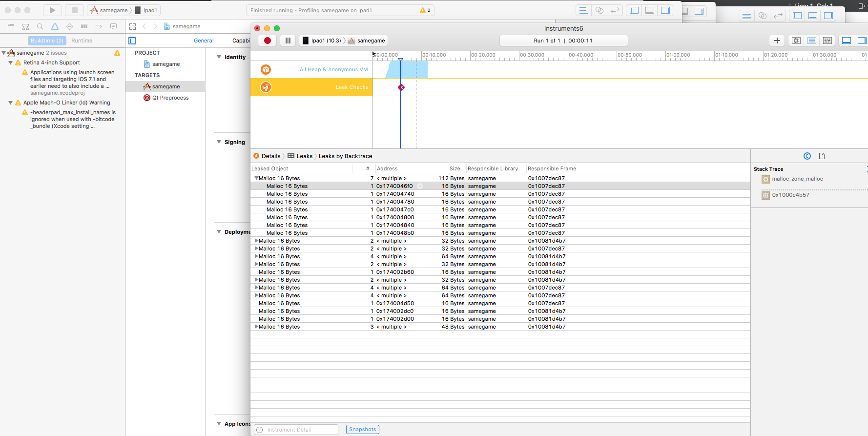Image resolution: width=868 pixels, height=436 pixels.
Task: Collapse the Identity section
Action: click(x=219, y=57)
